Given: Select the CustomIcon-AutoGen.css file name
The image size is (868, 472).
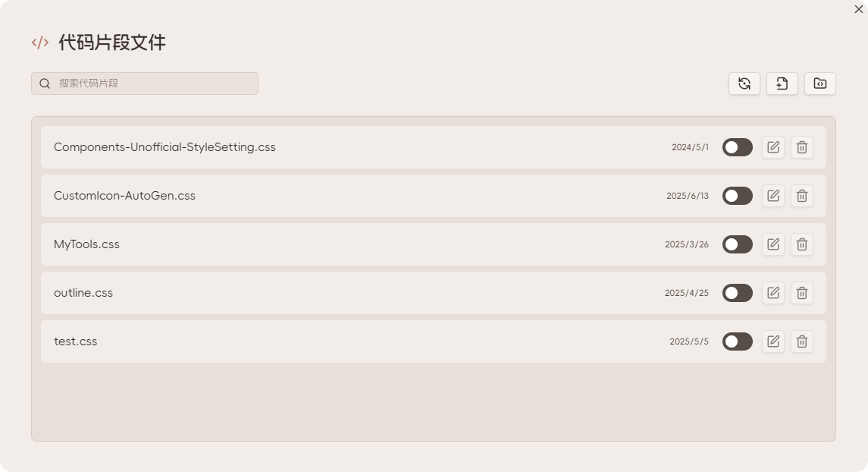Looking at the screenshot, I should pos(124,196).
